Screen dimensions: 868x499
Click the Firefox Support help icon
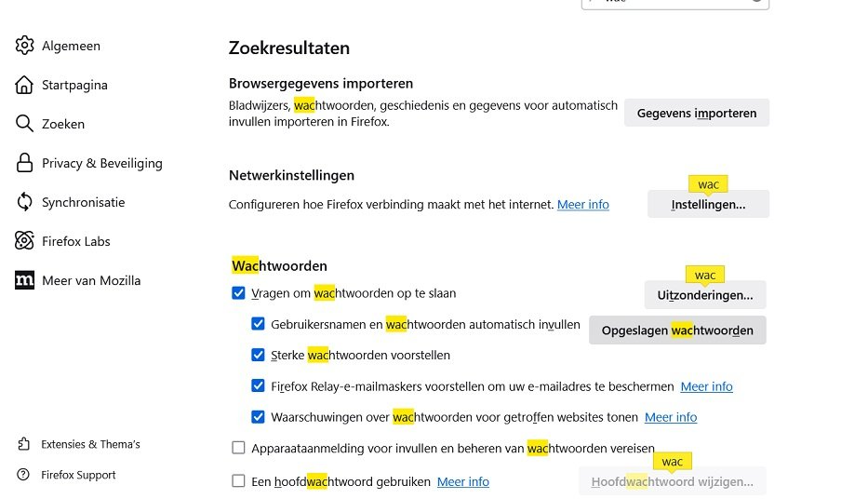point(24,475)
